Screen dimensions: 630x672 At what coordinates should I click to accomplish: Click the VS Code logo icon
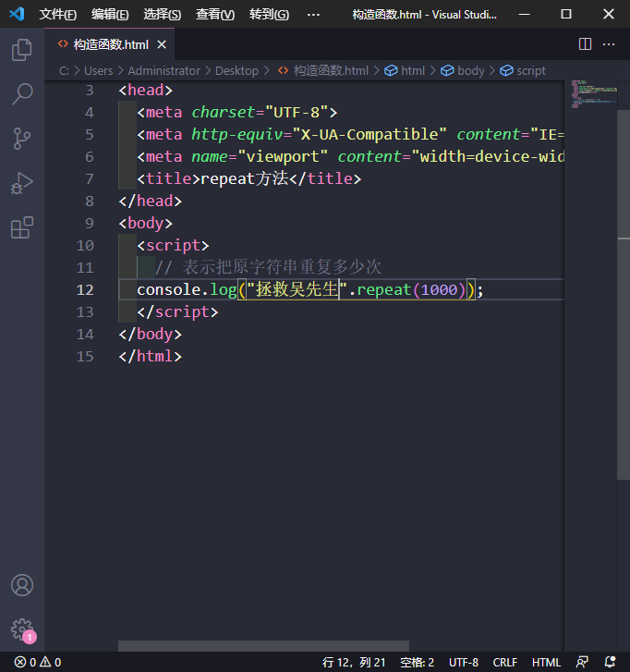pos(17,14)
